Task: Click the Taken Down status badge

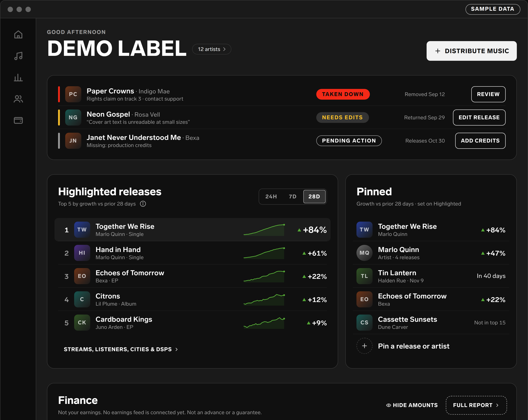Action: [x=343, y=94]
